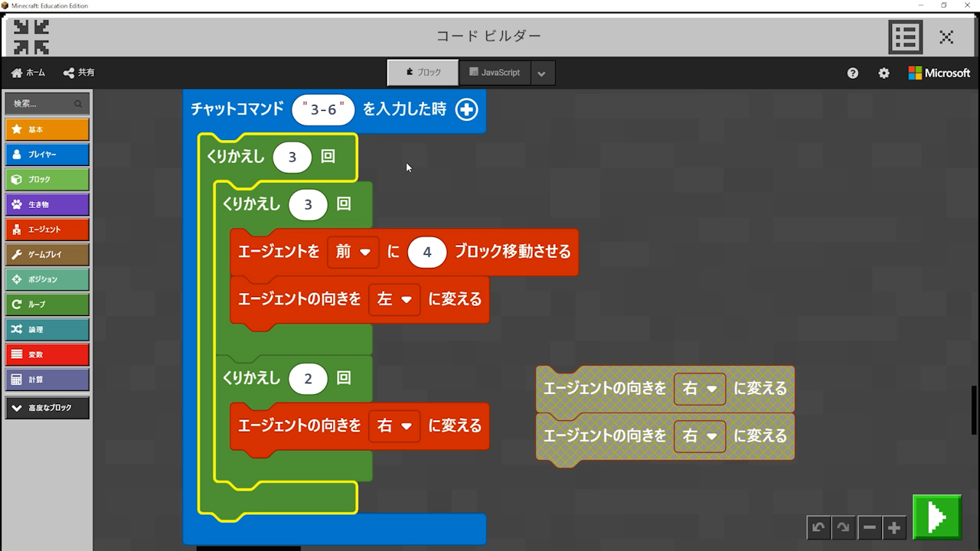Screen dimensions: 980x551
Task: Click the block search field
Action: (43, 103)
